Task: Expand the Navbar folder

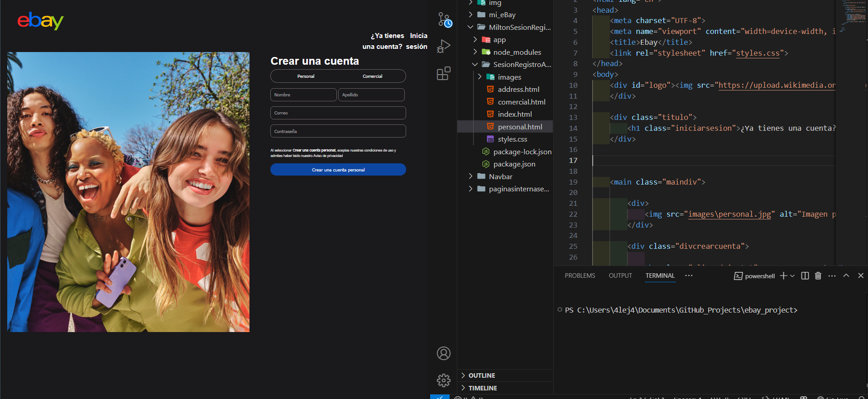Action: pyautogui.click(x=500, y=177)
